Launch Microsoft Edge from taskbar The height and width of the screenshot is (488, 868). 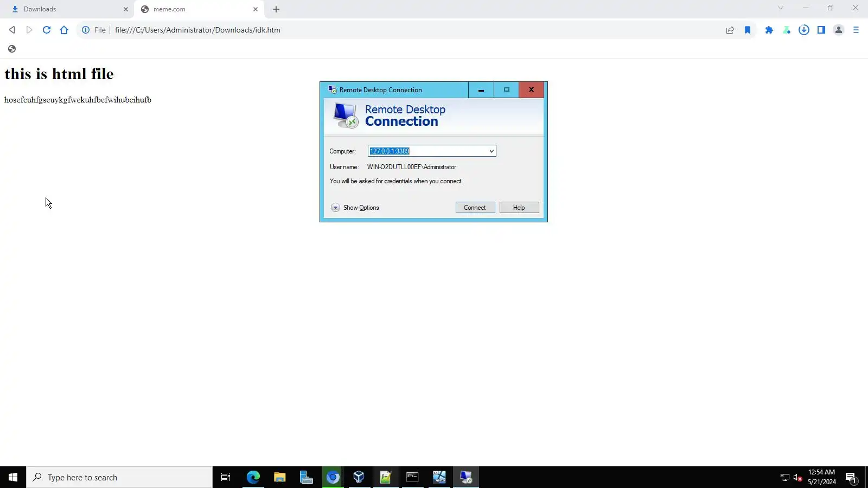(x=253, y=477)
